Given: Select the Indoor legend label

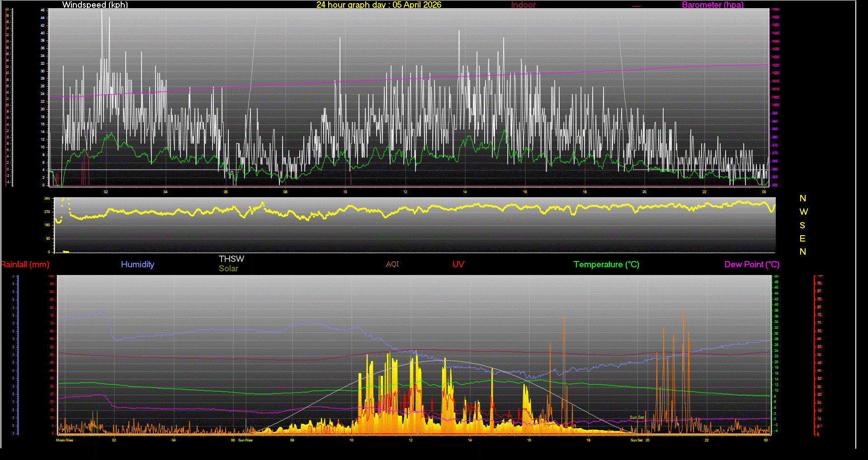Looking at the screenshot, I should [x=523, y=5].
